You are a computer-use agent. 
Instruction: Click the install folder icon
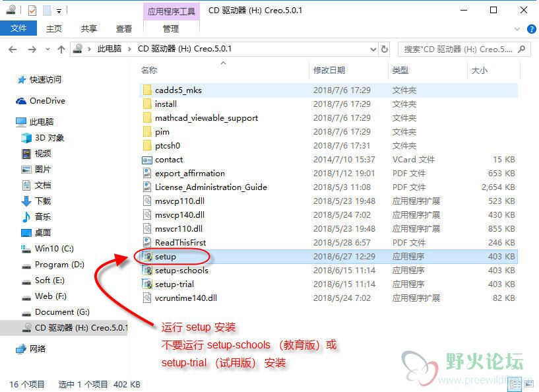[x=147, y=104]
